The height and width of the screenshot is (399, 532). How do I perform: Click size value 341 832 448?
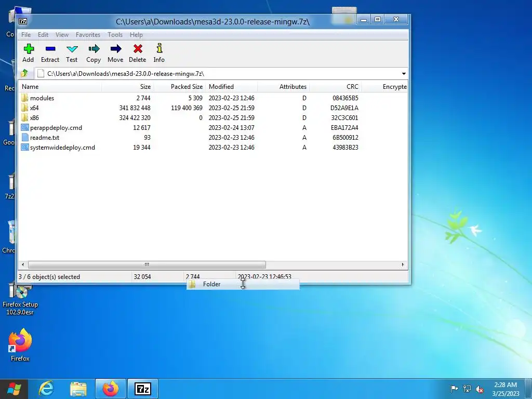click(135, 108)
